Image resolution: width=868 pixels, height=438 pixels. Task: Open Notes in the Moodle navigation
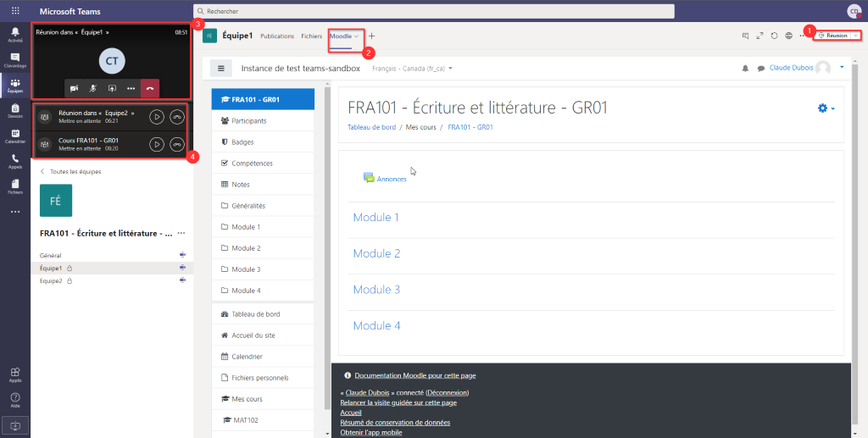tap(263, 184)
